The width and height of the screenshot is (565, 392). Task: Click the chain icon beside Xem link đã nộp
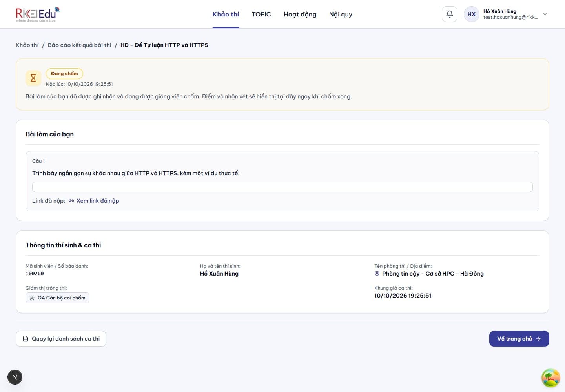71,201
